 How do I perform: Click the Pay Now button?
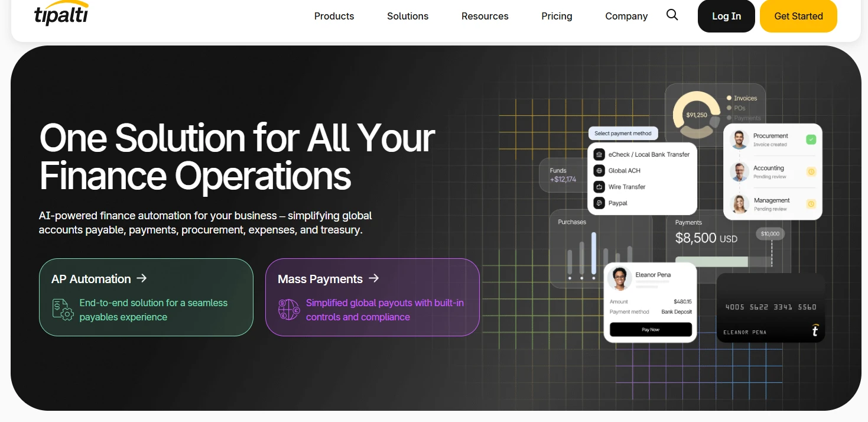(651, 329)
